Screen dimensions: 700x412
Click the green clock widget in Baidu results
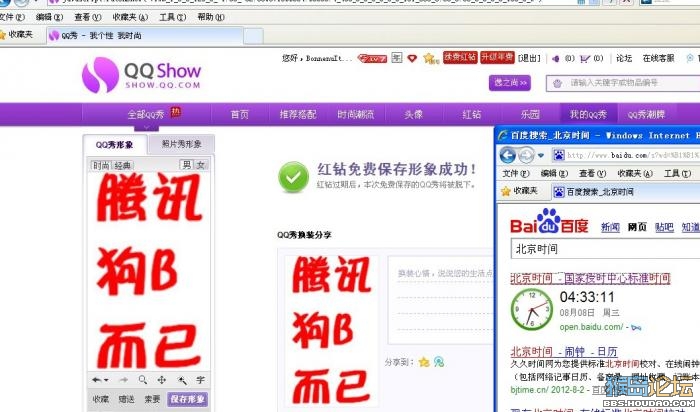(x=532, y=309)
